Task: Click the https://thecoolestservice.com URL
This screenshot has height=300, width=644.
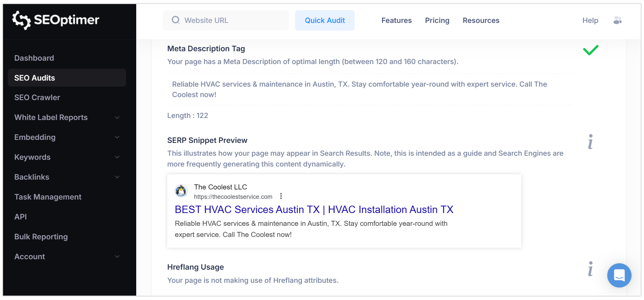Action: pyautogui.click(x=233, y=197)
